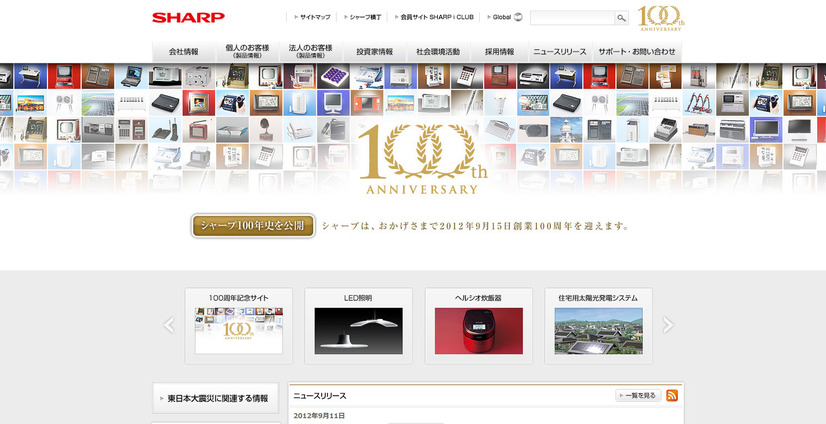Click the シャープ100年史を公開 gold button
This screenshot has width=826, height=424.
253,226
